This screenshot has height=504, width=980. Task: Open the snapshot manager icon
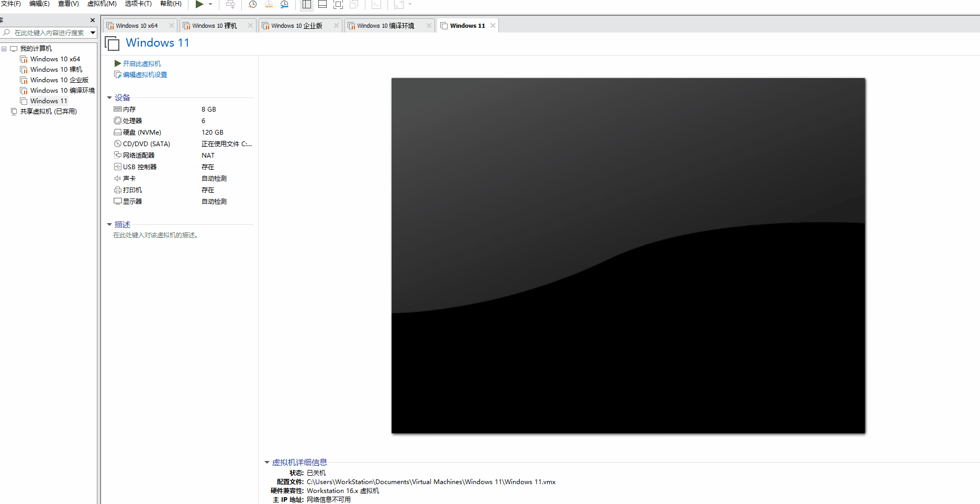284,4
